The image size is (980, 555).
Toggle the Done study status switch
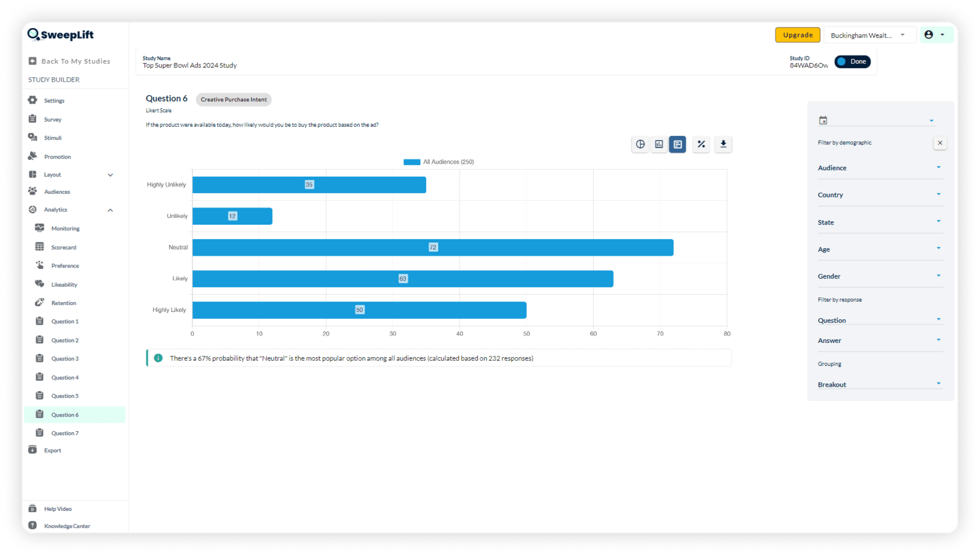852,61
